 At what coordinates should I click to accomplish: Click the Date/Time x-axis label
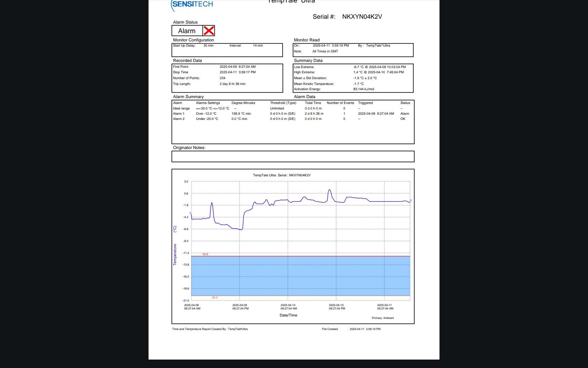(288, 315)
